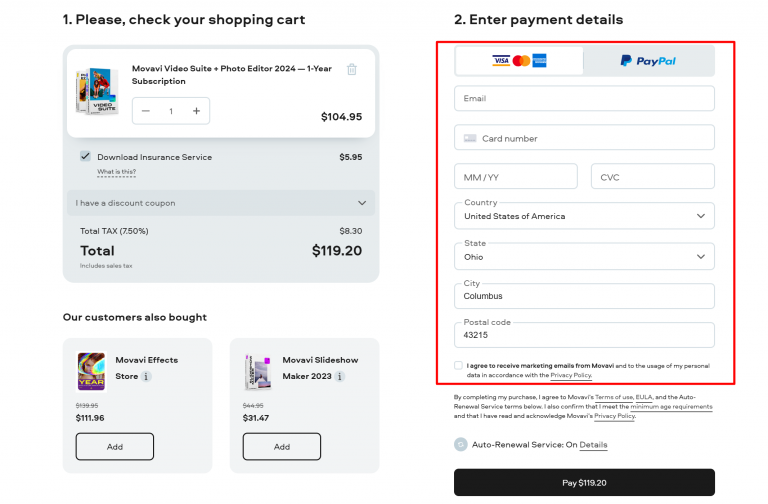Open the "What is this?" link
Viewport: 768px width, 504px height.
pos(116,172)
